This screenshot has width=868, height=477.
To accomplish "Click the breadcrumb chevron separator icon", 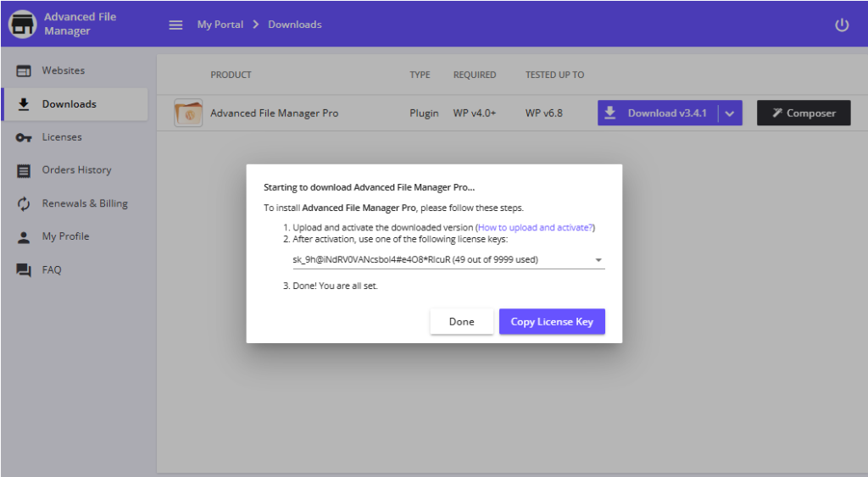I will pyautogui.click(x=256, y=25).
